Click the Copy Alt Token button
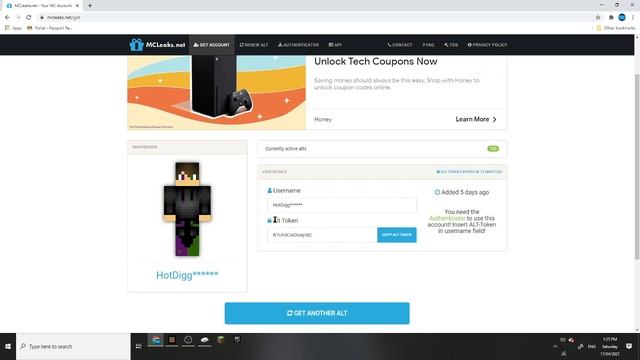The width and height of the screenshot is (640, 360). click(x=397, y=235)
